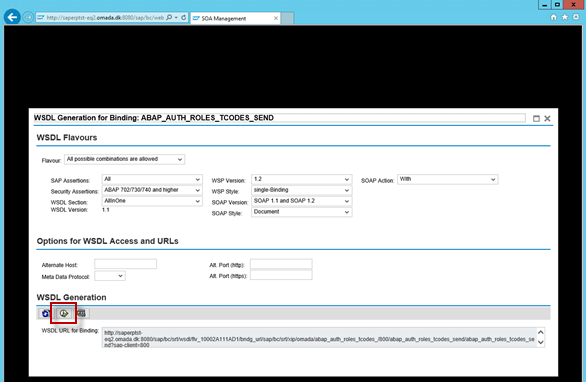Viewport: 586px width, 382px height.
Task: Open the SOAP Version dropdown
Action: [x=302, y=201]
